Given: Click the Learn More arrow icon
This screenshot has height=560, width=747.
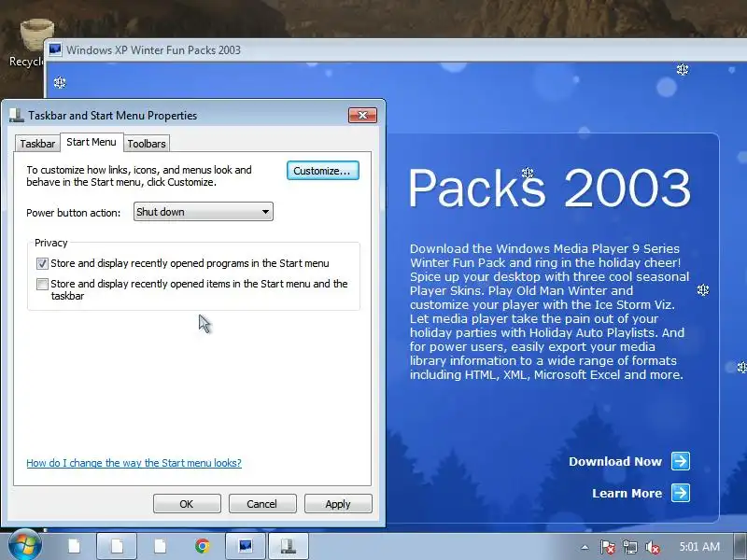Looking at the screenshot, I should (x=681, y=493).
